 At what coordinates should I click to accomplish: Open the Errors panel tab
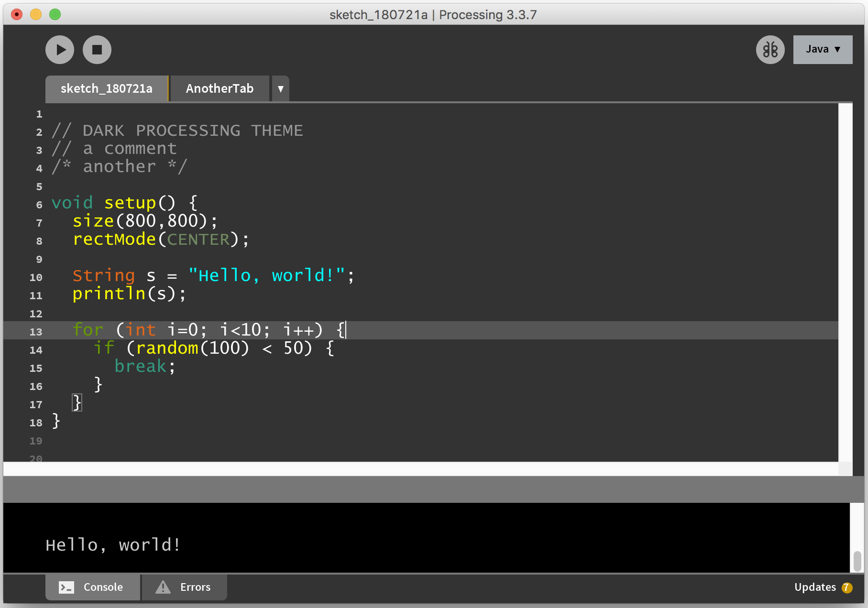[x=184, y=587]
